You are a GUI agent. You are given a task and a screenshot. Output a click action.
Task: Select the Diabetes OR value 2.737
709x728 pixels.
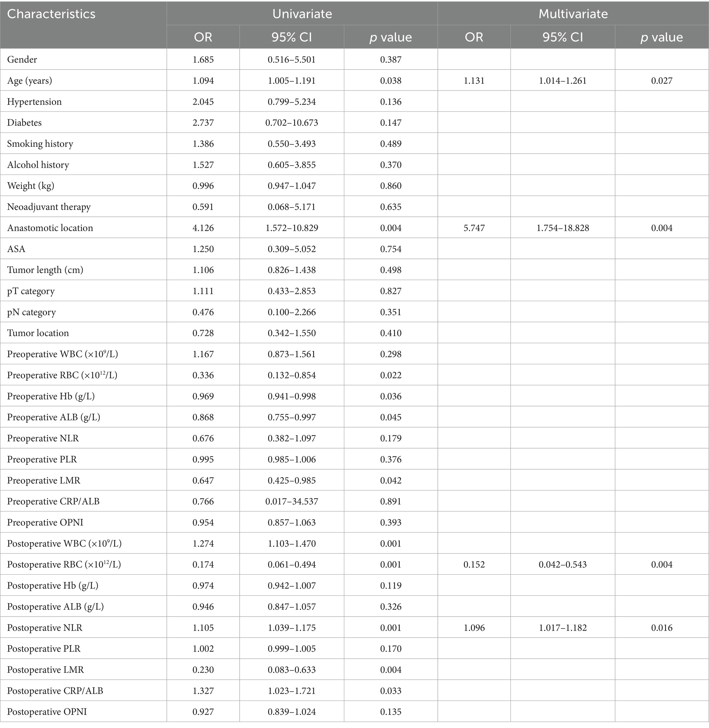(203, 123)
